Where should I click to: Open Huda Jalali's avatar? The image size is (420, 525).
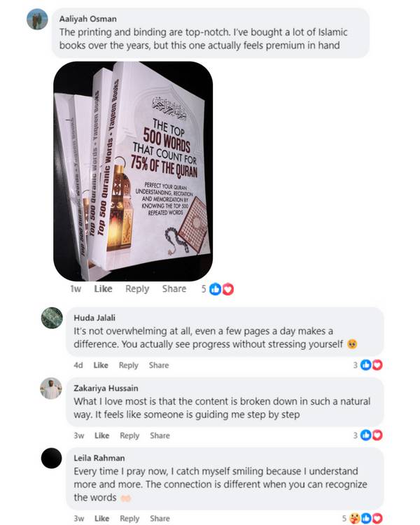point(52,318)
